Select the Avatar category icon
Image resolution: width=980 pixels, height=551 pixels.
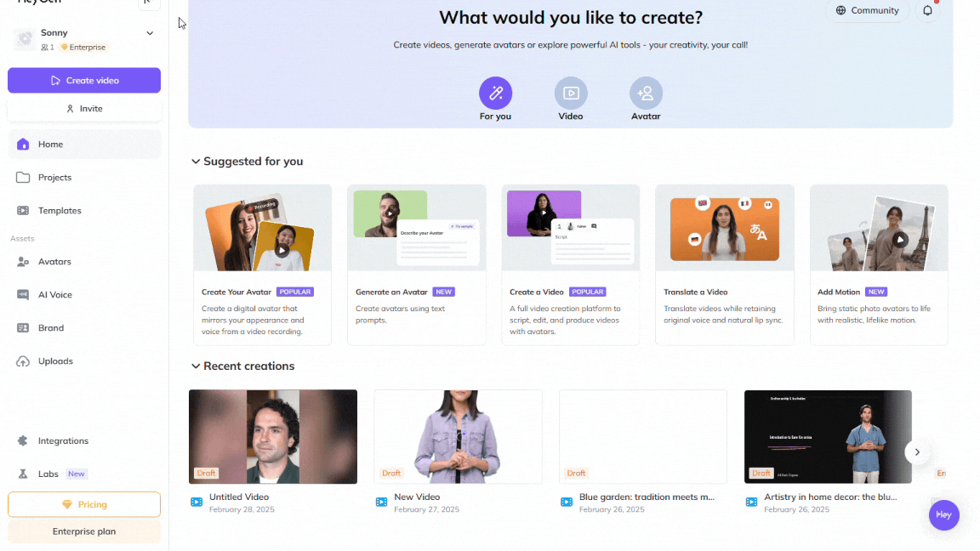pyautogui.click(x=646, y=93)
